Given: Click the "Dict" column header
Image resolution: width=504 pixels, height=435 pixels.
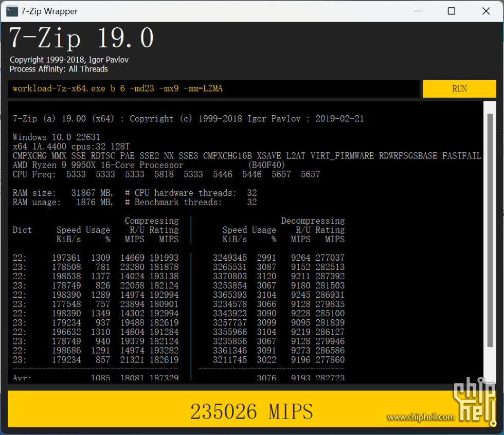Looking at the screenshot, I should click(22, 230).
